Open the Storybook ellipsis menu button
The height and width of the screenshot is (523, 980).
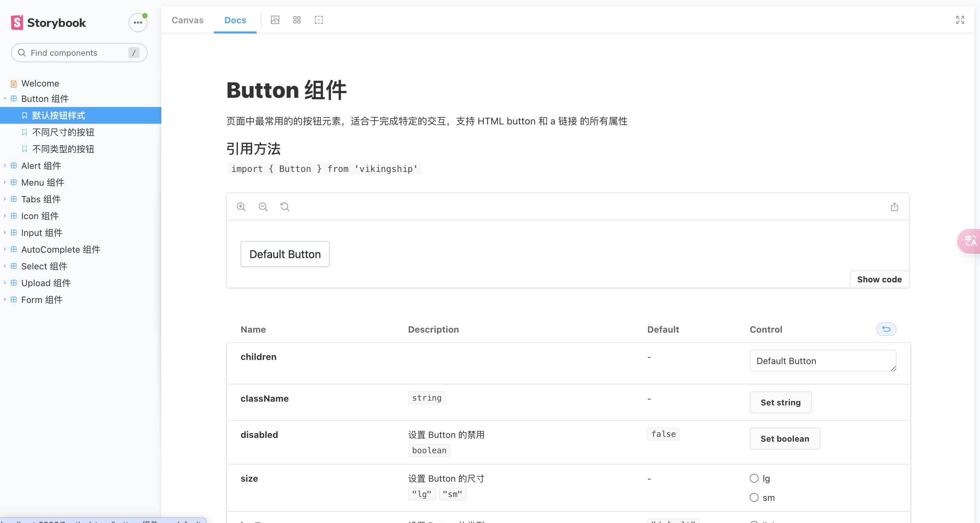click(x=138, y=23)
